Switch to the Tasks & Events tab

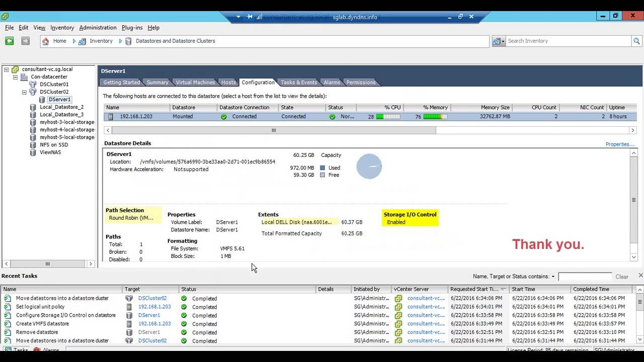point(299,82)
